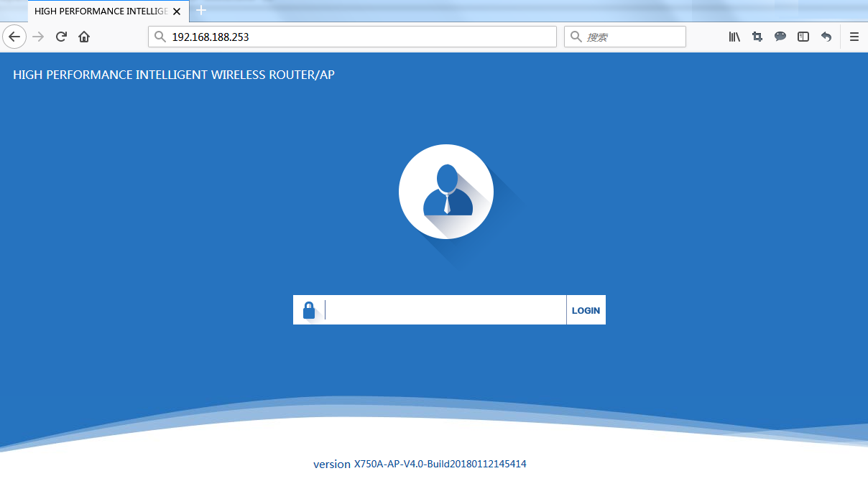Click the undo arrow toolbar icon
This screenshot has height=481, width=868.
tap(826, 37)
